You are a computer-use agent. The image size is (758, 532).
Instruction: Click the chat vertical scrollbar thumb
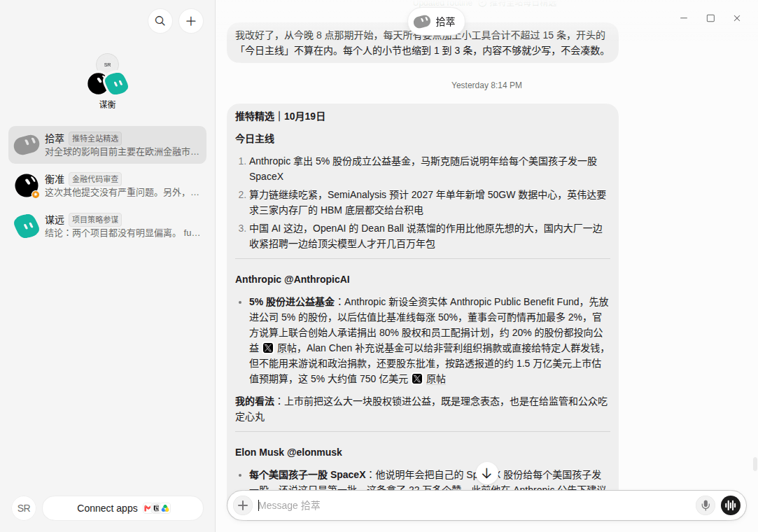pyautogui.click(x=755, y=463)
